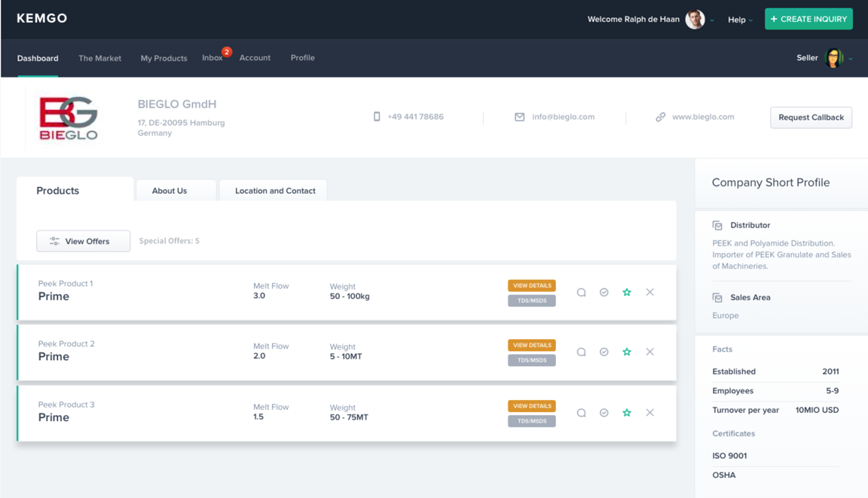Open the Location and Contact tab
868x498 pixels.
[273, 191]
